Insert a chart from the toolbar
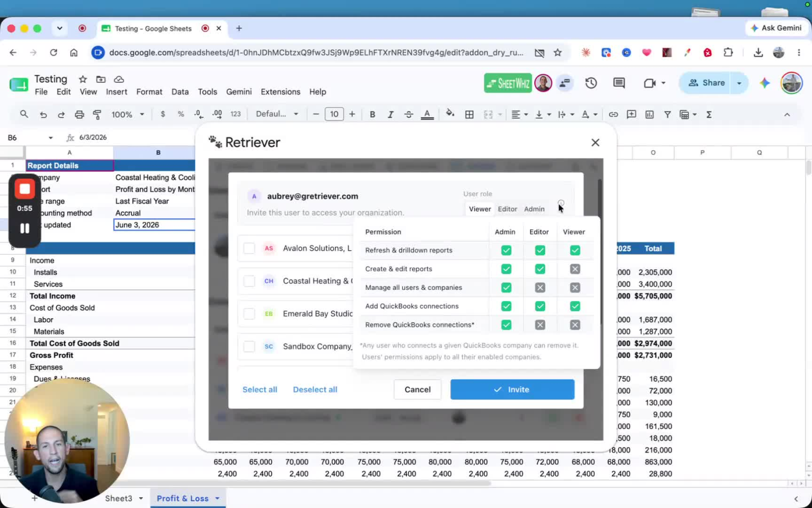Image resolution: width=812 pixels, height=508 pixels. click(x=650, y=114)
